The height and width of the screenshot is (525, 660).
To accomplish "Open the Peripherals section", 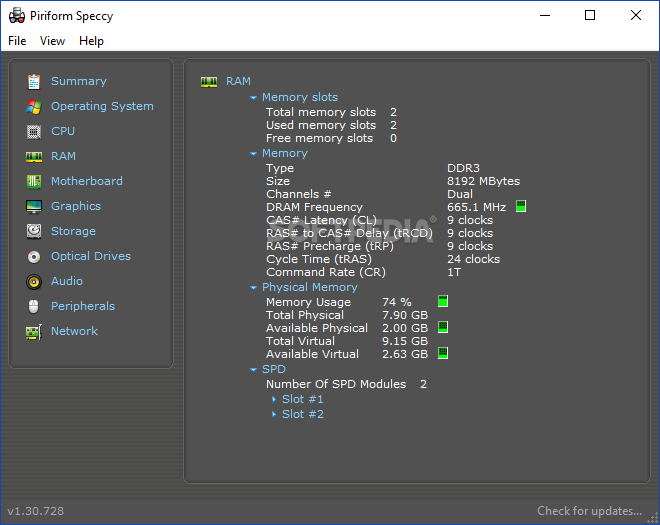I will tap(83, 306).
